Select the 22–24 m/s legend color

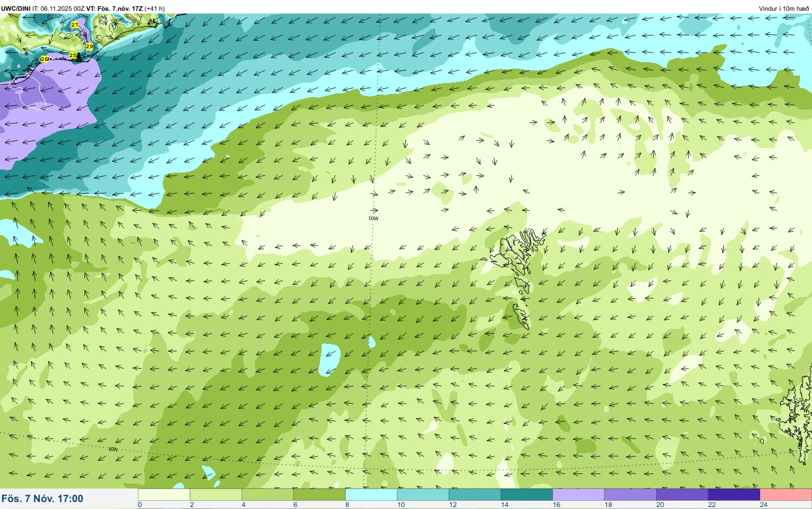pyautogui.click(x=734, y=494)
